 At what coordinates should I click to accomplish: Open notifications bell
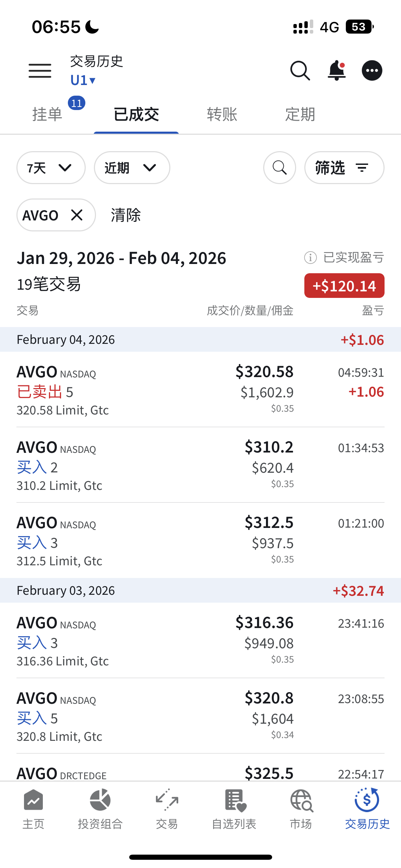coord(337,71)
